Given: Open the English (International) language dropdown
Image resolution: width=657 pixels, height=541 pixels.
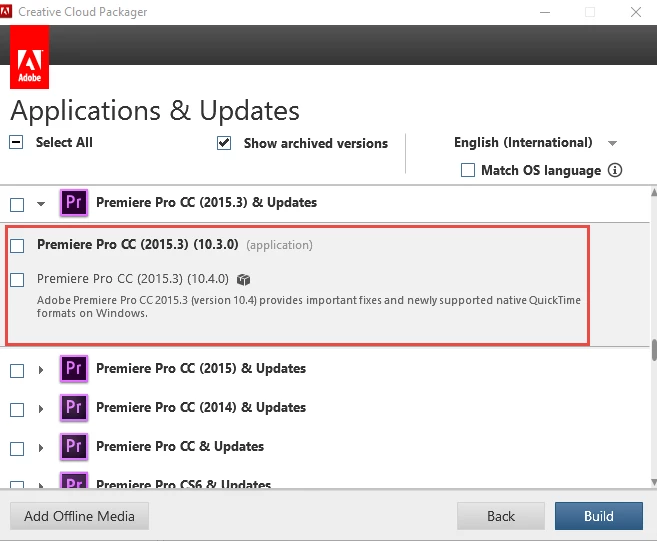Looking at the screenshot, I should [x=535, y=142].
